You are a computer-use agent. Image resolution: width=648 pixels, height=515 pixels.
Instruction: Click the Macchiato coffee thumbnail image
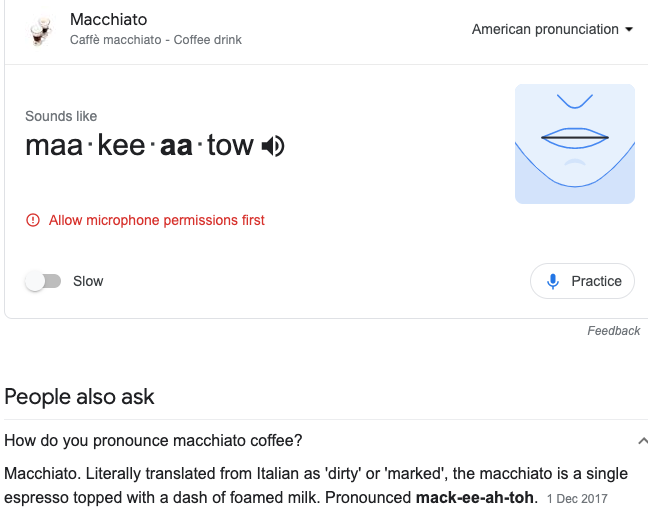40,29
